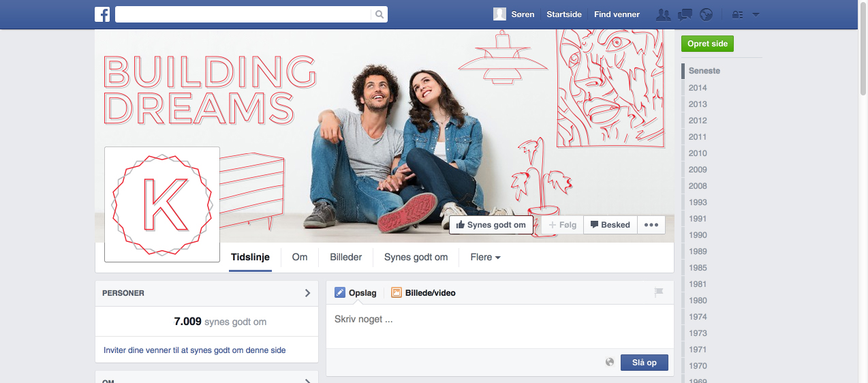Open Startside home link
Screen dimensions: 868x383
pyautogui.click(x=564, y=14)
